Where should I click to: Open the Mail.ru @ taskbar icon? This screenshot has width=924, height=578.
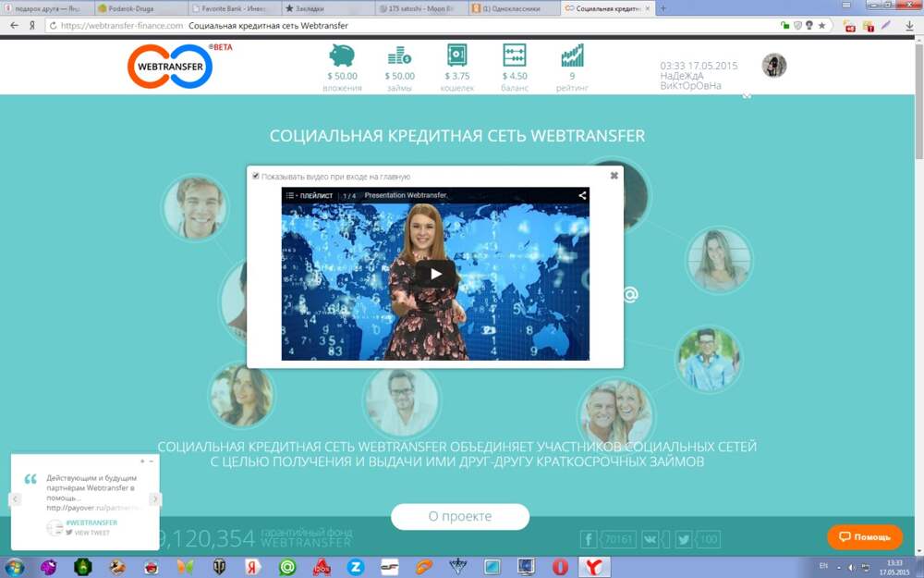287,567
